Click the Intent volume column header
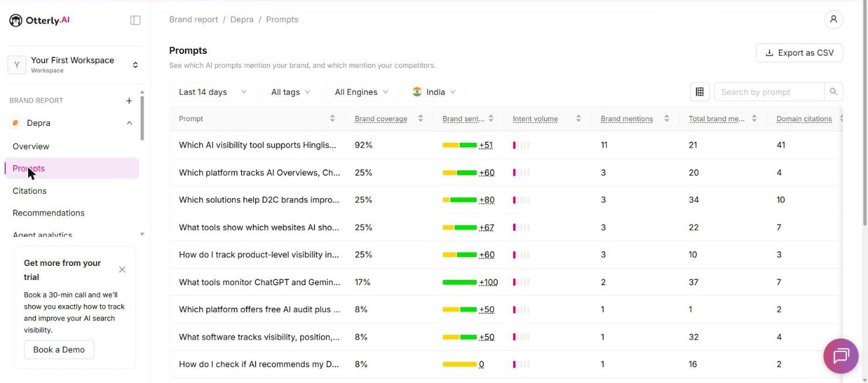The image size is (868, 383). [x=535, y=119]
